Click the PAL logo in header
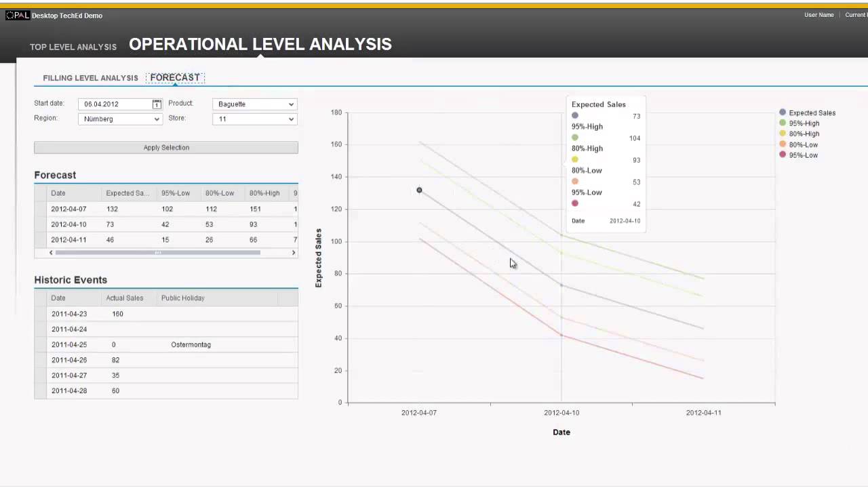This screenshot has height=488, width=868. [x=18, y=16]
